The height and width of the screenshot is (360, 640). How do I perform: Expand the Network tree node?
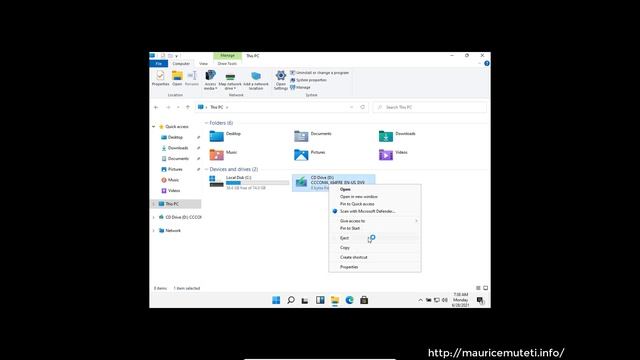(154, 231)
